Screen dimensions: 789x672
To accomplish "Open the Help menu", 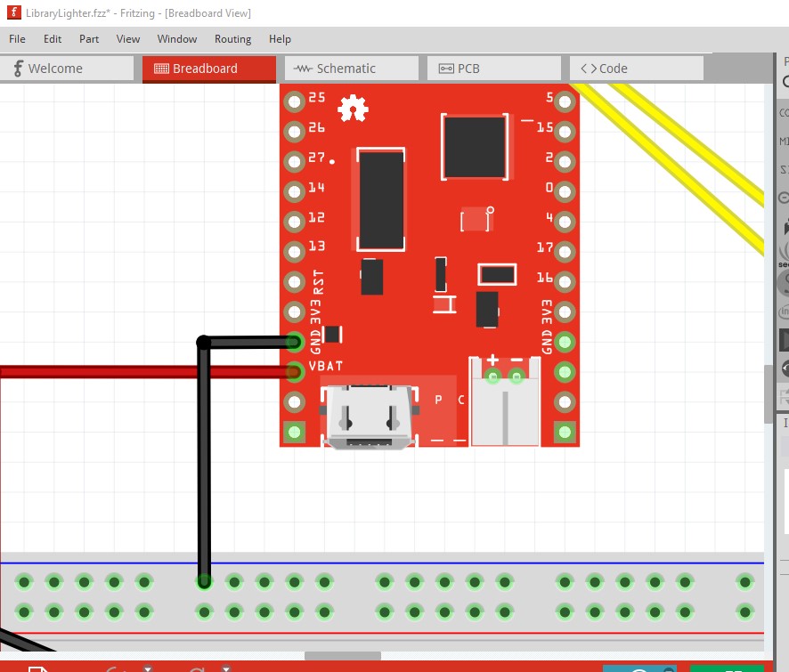I will click(x=280, y=39).
